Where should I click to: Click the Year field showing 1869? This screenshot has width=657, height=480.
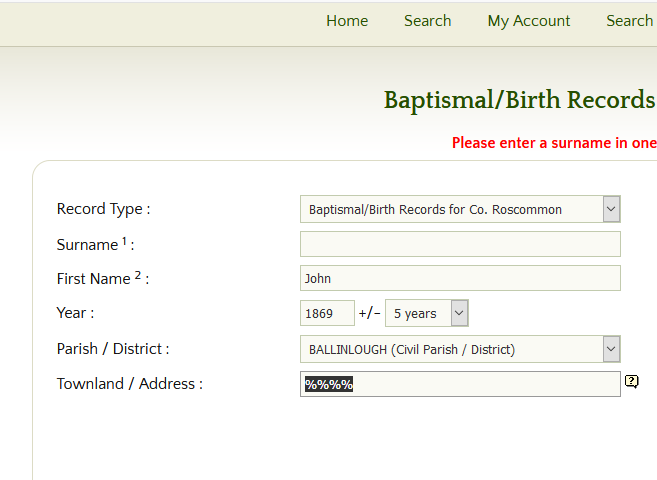click(327, 313)
